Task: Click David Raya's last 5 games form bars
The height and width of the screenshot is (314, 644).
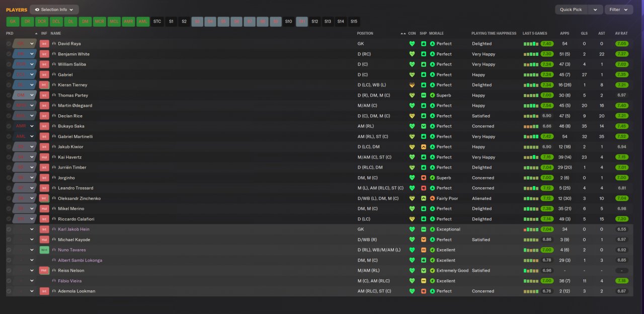Action: click(531, 44)
